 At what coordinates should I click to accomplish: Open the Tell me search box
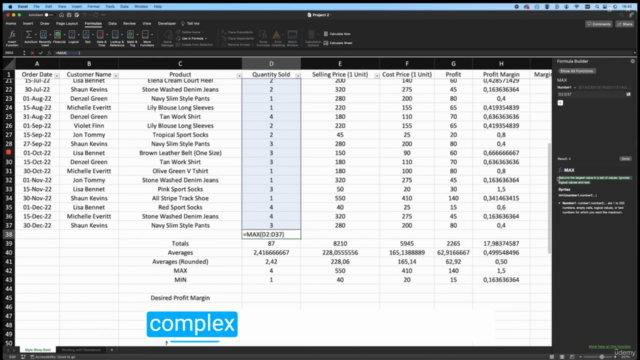coord(190,24)
